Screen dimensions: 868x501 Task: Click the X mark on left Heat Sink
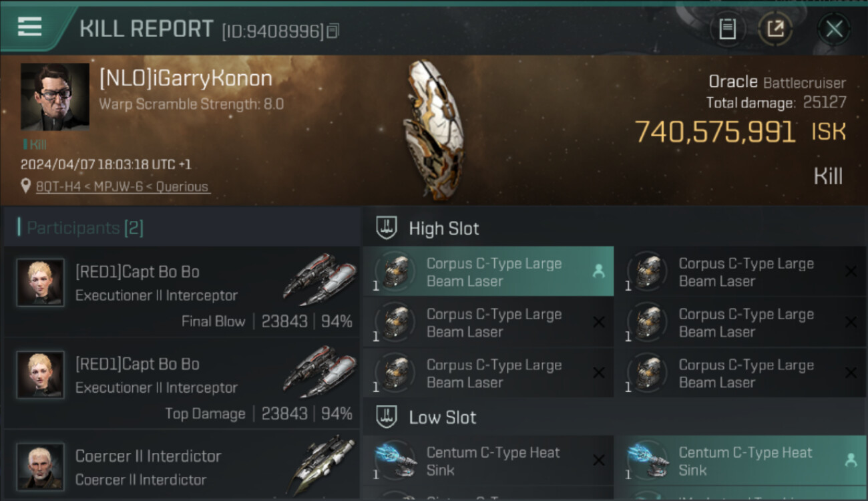click(598, 460)
